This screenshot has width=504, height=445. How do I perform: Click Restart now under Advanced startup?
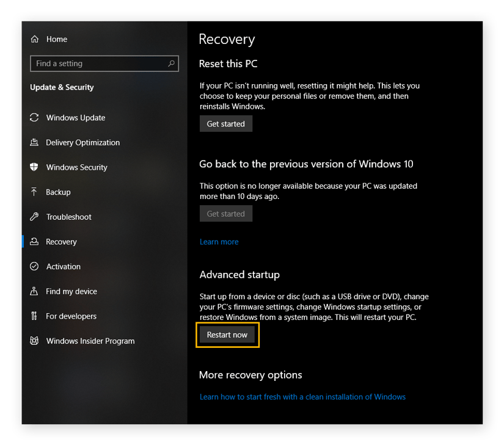[x=227, y=335]
